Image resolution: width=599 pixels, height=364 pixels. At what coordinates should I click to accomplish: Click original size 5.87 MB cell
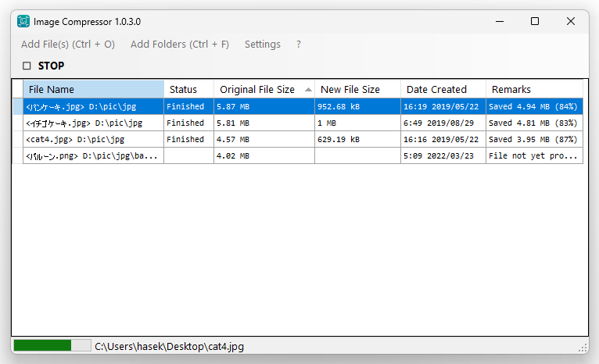coord(264,106)
